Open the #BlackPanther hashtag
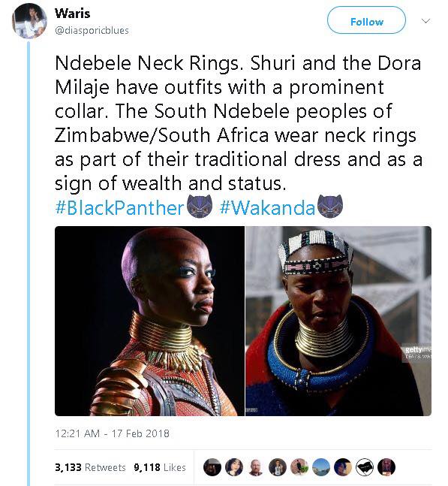This screenshot has height=486, width=448. (x=119, y=207)
